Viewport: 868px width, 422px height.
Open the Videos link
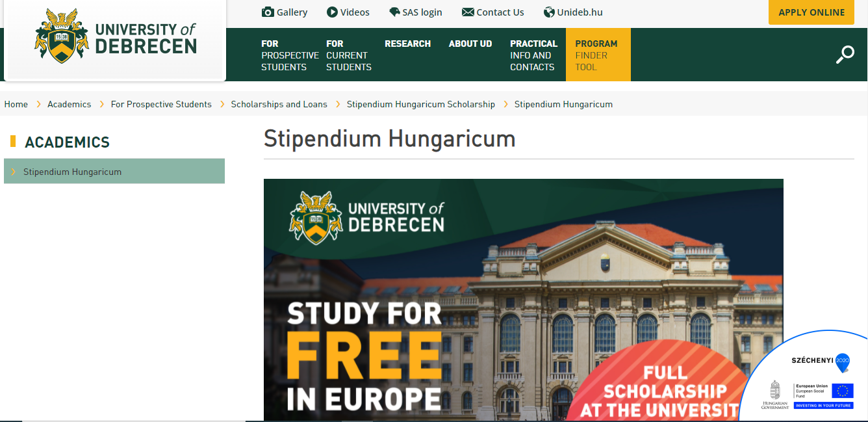[x=355, y=12]
